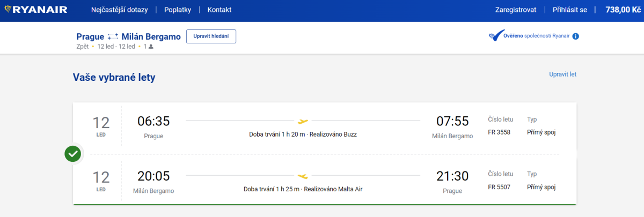Click the Ryanair harp logo
Image resolution: width=644 pixels, height=217 pixels.
pos(8,10)
